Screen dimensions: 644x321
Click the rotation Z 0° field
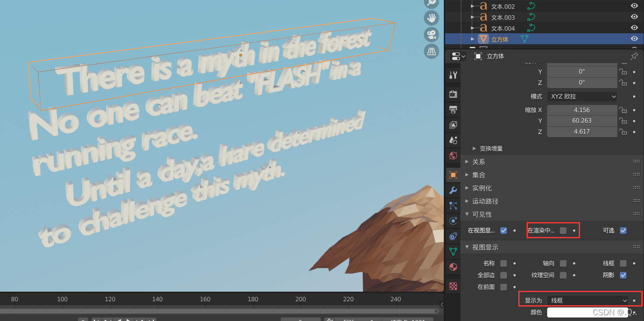(582, 82)
